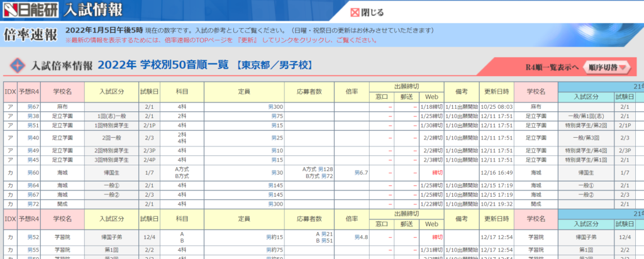Click the 2/3締切 Web deadline
644x259 pixels.
(433, 159)
